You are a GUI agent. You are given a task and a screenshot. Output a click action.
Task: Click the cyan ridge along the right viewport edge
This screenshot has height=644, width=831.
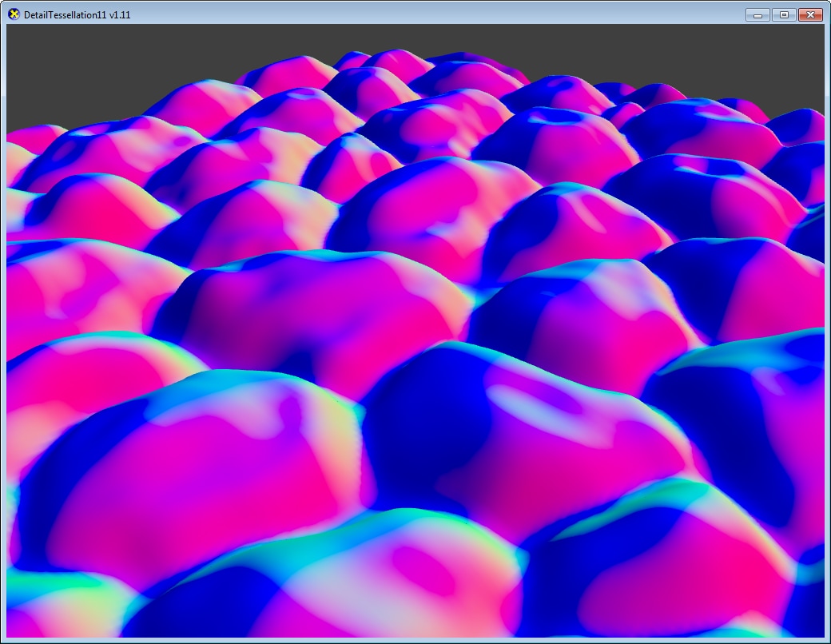[x=807, y=340]
